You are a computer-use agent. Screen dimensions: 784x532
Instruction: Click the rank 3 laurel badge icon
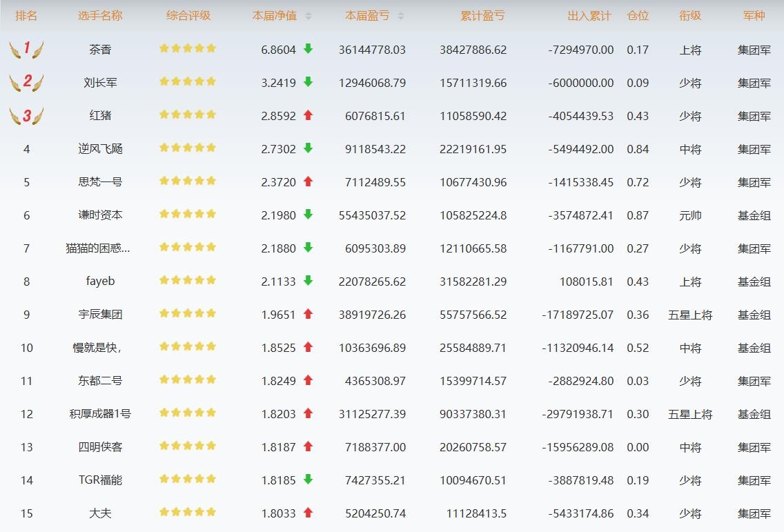click(26, 116)
